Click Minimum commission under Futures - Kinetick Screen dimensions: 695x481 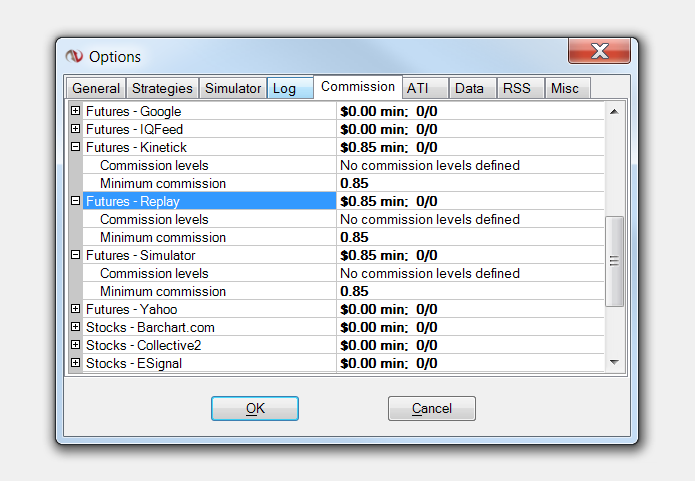(x=163, y=184)
